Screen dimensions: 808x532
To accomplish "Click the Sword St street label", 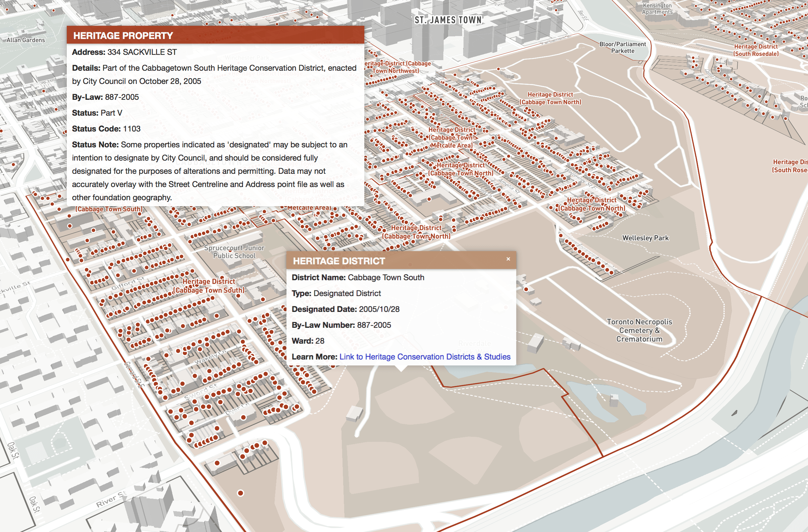I will coord(200,392).
